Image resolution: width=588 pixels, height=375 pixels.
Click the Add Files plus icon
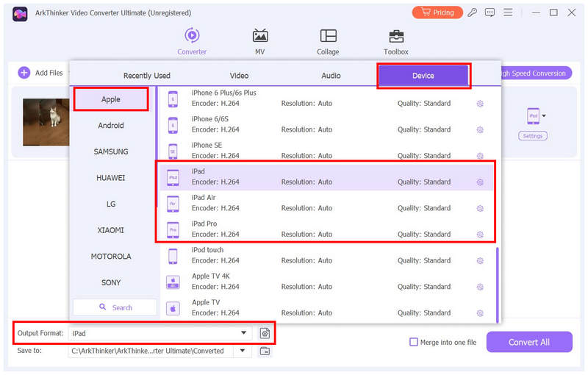coord(24,73)
